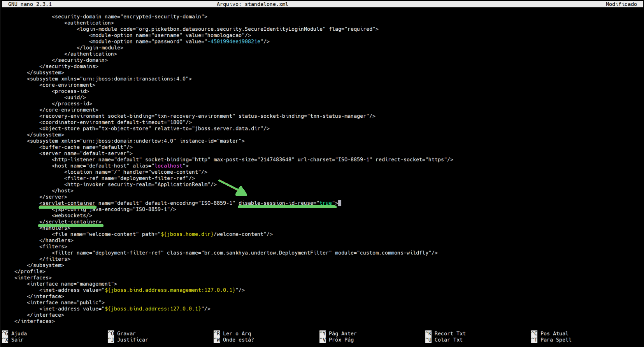Click the server name="default-server" tag

[86, 153]
